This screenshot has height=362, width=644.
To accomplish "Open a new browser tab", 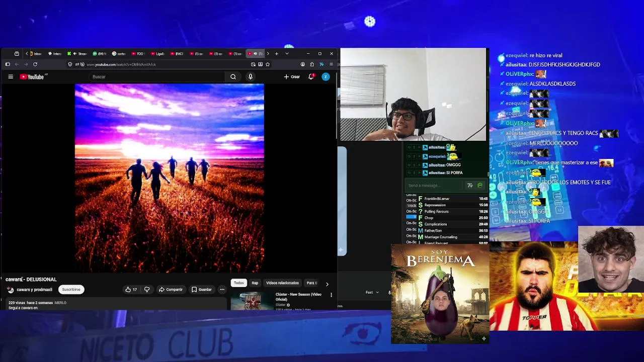I will [x=276, y=54].
